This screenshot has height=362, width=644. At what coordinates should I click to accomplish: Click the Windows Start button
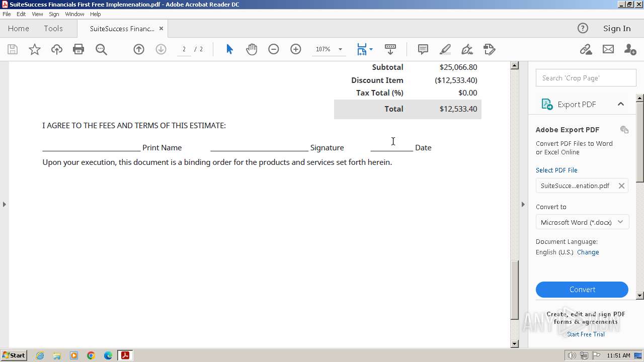[14, 355]
